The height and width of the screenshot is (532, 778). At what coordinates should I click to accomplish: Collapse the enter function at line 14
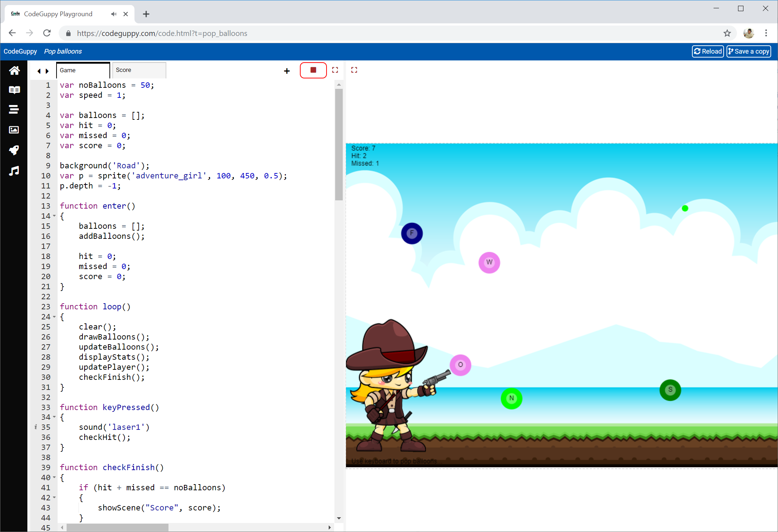pyautogui.click(x=54, y=216)
